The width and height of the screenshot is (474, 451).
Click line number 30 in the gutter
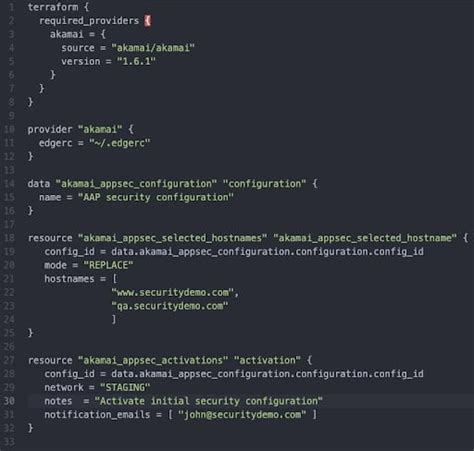9,401
